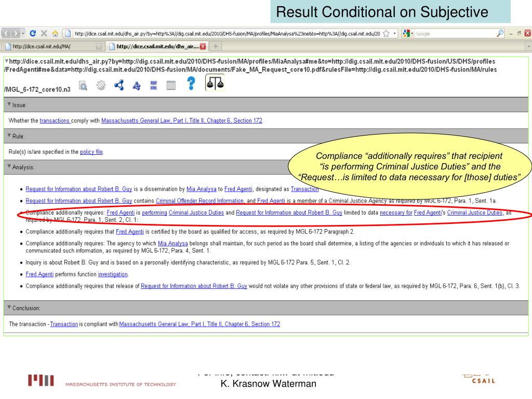This screenshot has height=399, width=532.
Task: Restore down the browser window
Action: pos(519,33)
